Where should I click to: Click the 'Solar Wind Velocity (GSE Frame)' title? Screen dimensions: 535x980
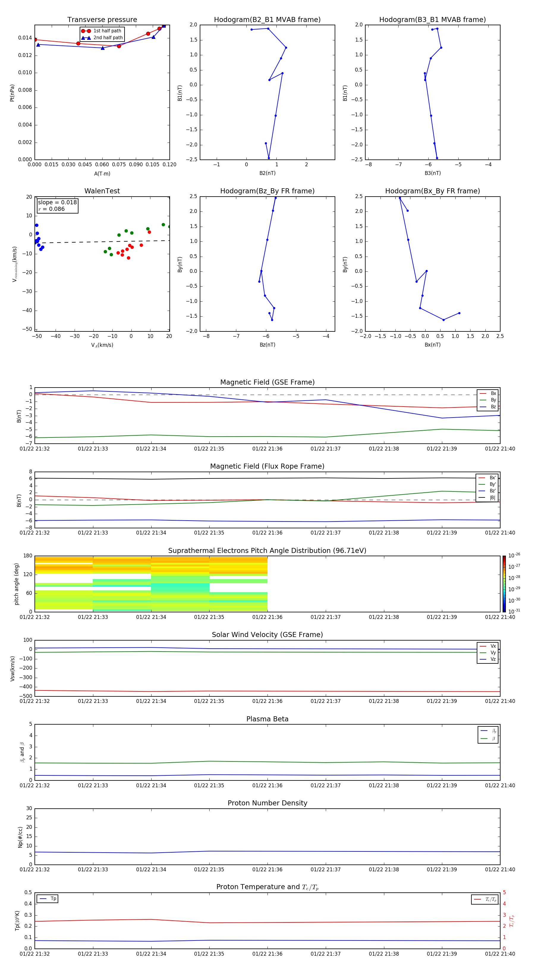[x=267, y=635]
